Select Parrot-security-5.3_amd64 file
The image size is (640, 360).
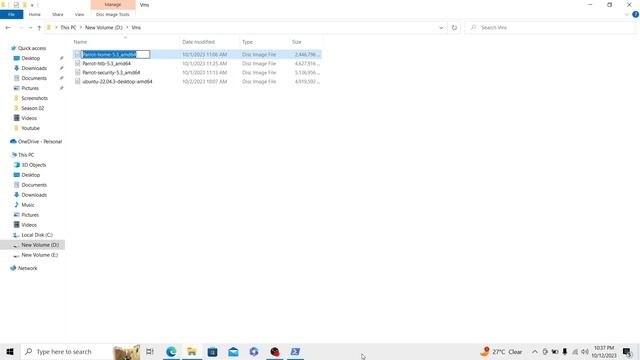[111, 72]
